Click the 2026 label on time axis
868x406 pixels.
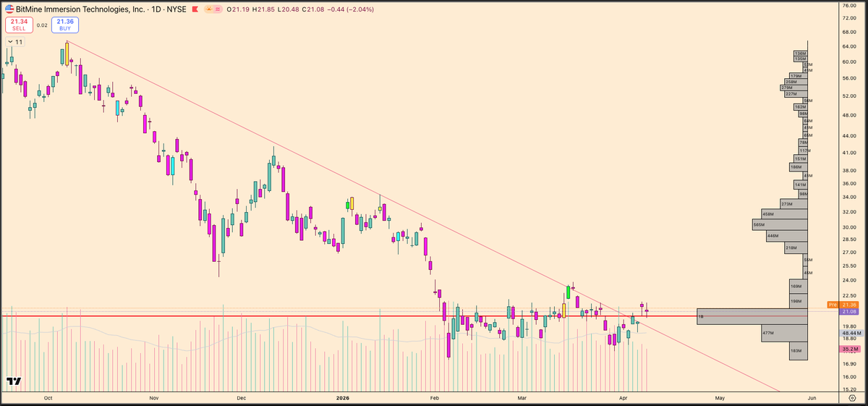(x=344, y=397)
